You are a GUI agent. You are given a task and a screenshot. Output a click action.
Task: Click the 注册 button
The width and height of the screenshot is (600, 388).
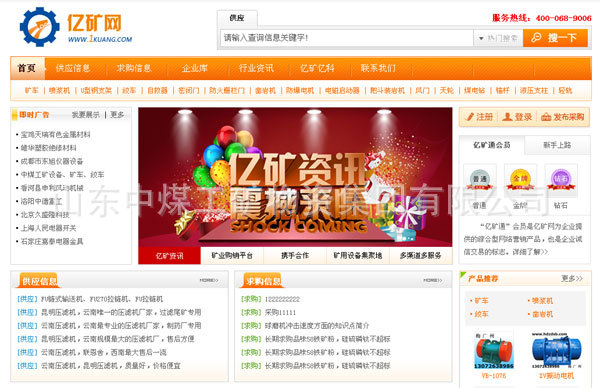tap(479, 117)
